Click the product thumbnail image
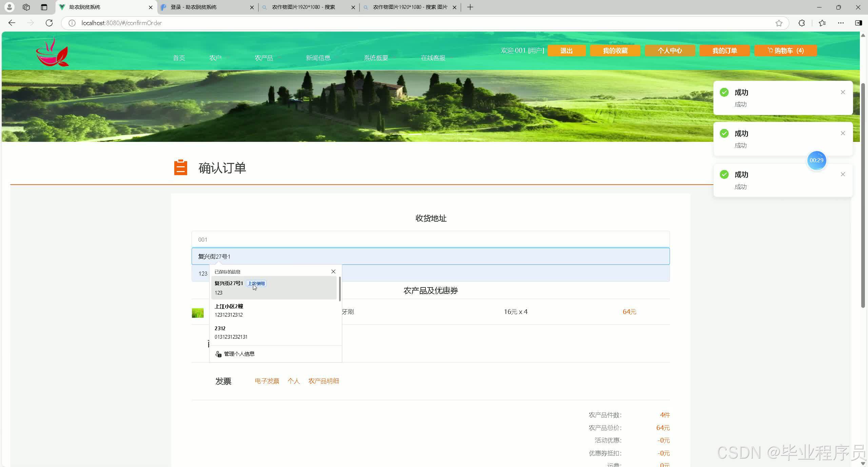868x467 pixels. point(198,313)
